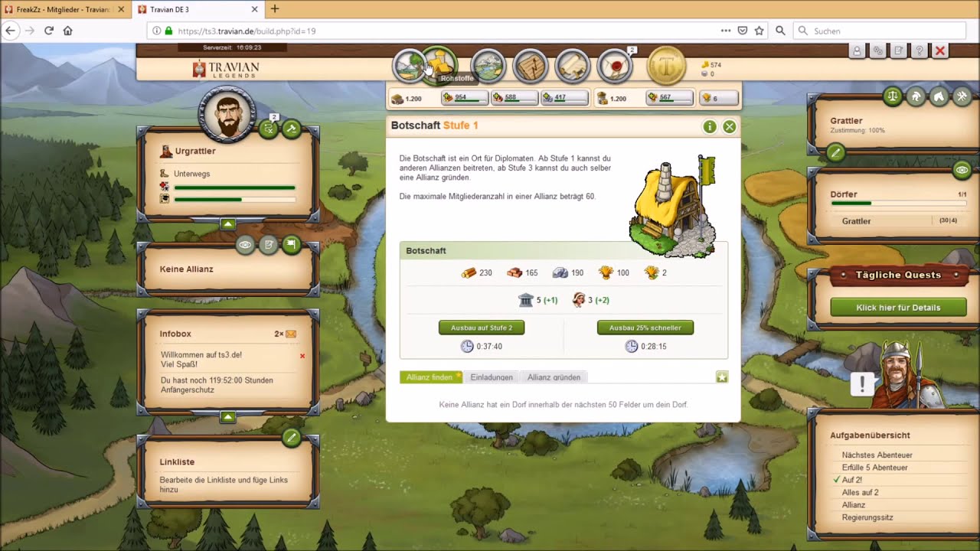This screenshot has height=551, width=980.
Task: Collapse the hero panel with arrow
Action: (x=227, y=224)
